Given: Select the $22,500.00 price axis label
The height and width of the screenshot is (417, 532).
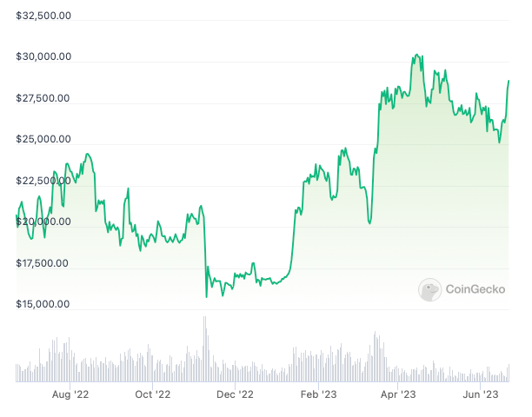Looking at the screenshot, I should point(43,181).
